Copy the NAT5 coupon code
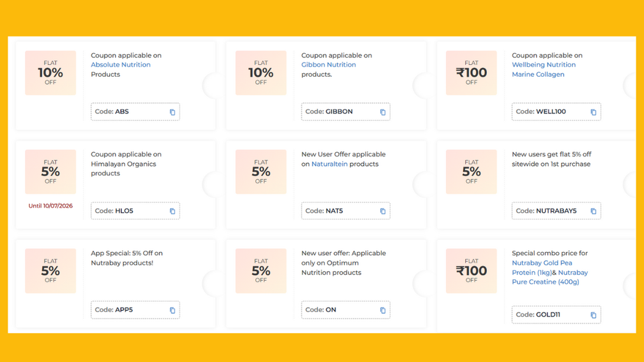The image size is (644, 362). pyautogui.click(x=383, y=211)
